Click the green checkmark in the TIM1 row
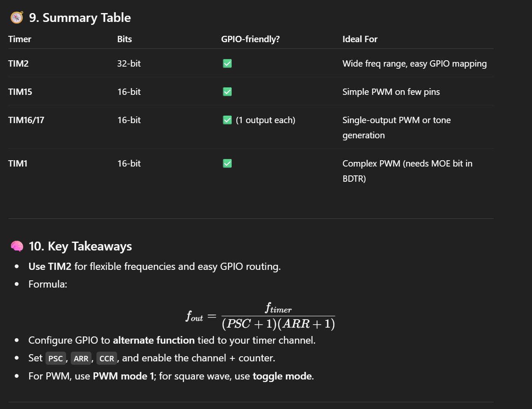Image resolution: width=532 pixels, height=409 pixels. coord(227,164)
